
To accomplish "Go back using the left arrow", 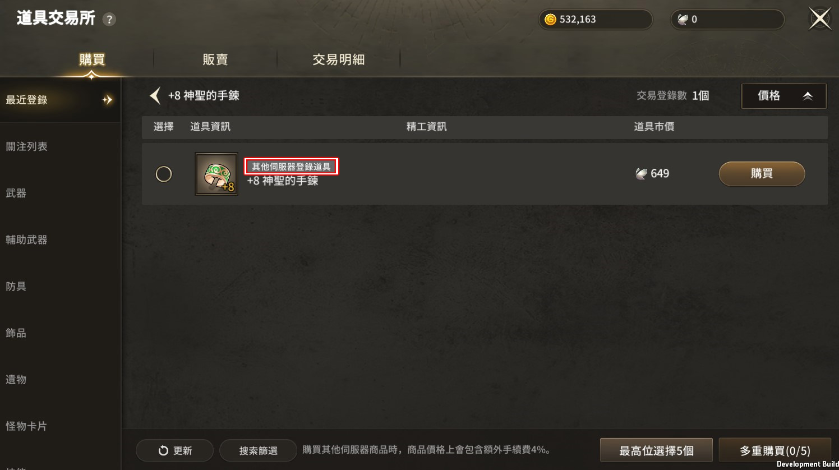I will coord(155,96).
